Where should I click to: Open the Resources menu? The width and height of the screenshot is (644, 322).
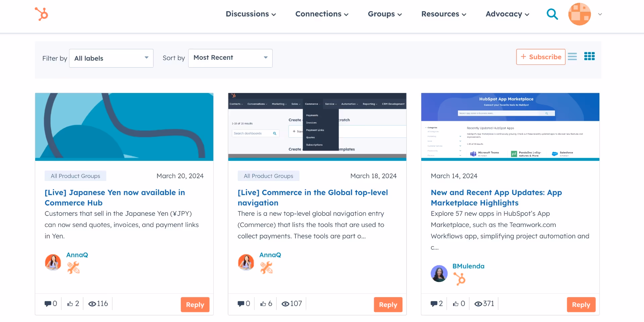click(444, 14)
